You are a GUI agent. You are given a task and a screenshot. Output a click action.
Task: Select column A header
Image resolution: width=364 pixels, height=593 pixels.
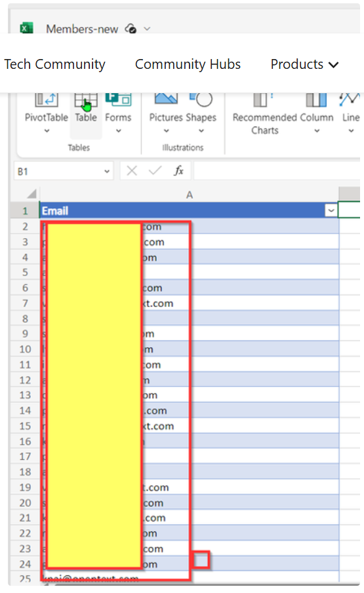pyautogui.click(x=190, y=195)
